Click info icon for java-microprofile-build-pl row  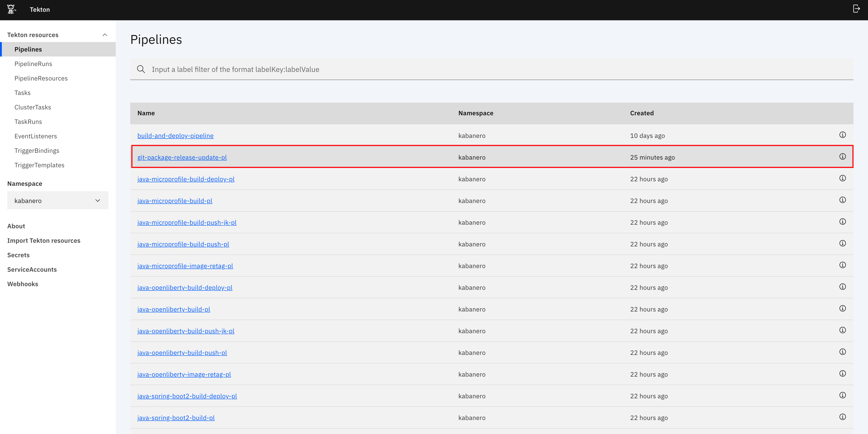842,200
